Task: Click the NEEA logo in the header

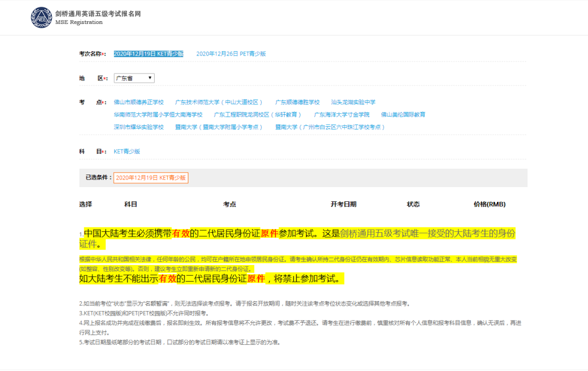Action: [x=41, y=17]
